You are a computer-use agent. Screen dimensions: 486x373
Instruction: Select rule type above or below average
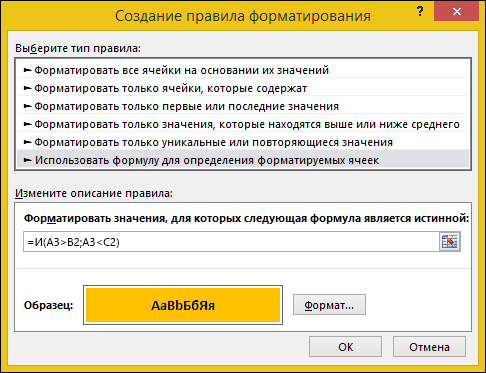tap(243, 124)
